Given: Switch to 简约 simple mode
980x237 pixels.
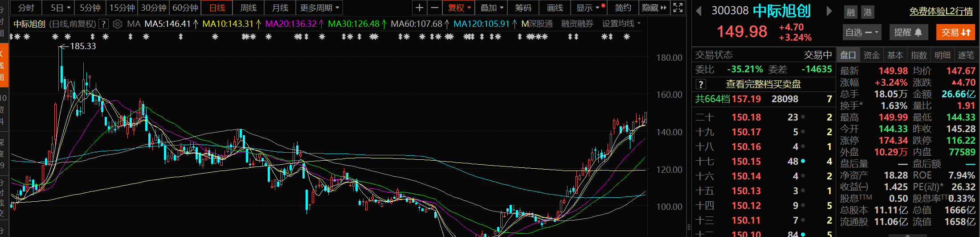Looking at the screenshot, I should point(623,8).
